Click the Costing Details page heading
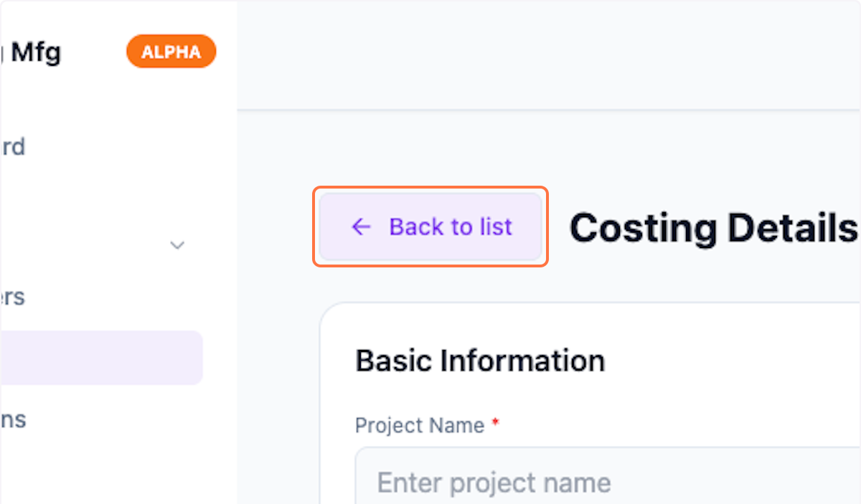The height and width of the screenshot is (504, 861). coord(713,228)
